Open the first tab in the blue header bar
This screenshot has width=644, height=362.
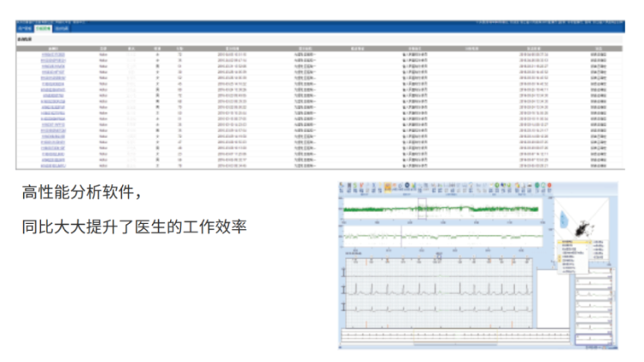tap(25, 28)
